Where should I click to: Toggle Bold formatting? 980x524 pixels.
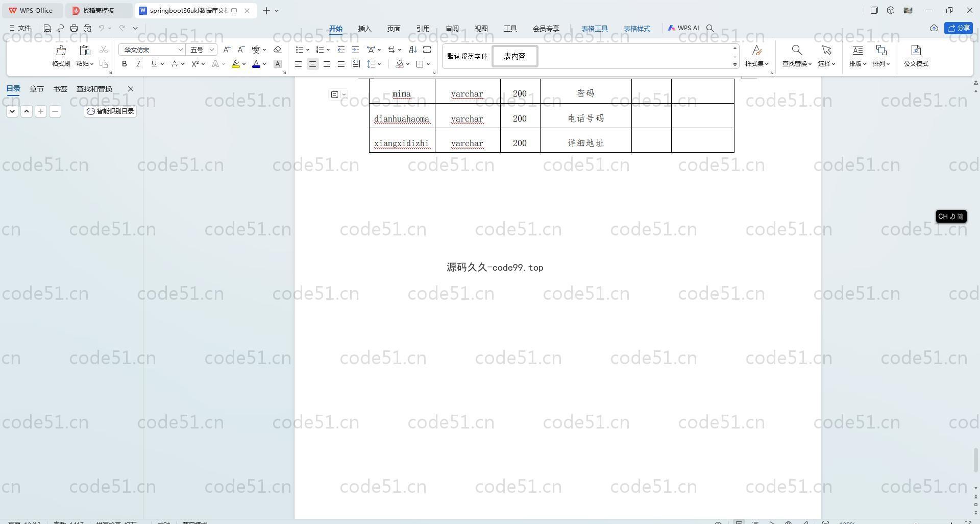click(x=124, y=64)
